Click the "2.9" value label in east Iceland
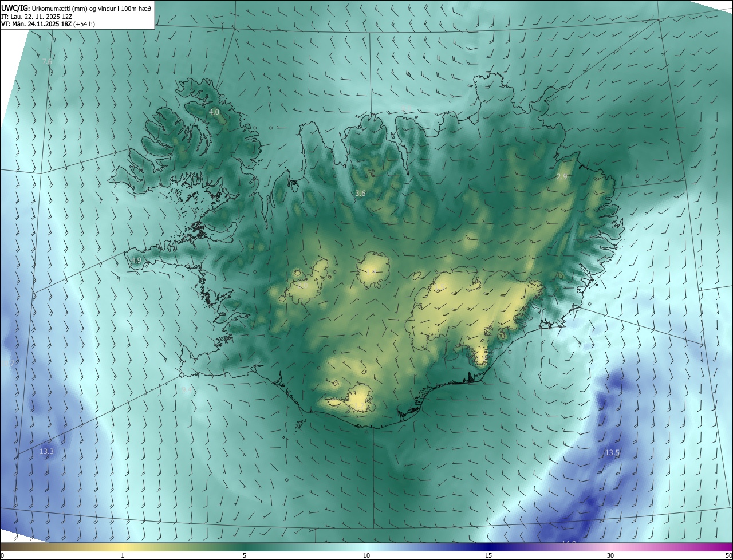 coord(562,177)
